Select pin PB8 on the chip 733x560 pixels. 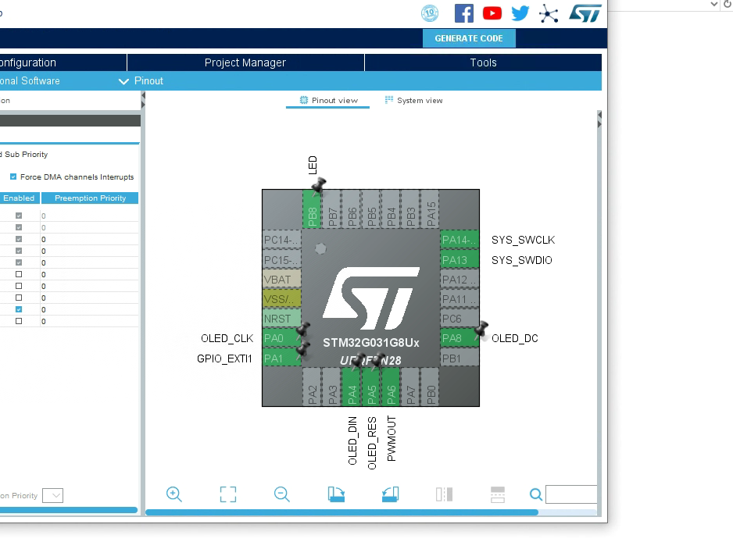click(313, 209)
